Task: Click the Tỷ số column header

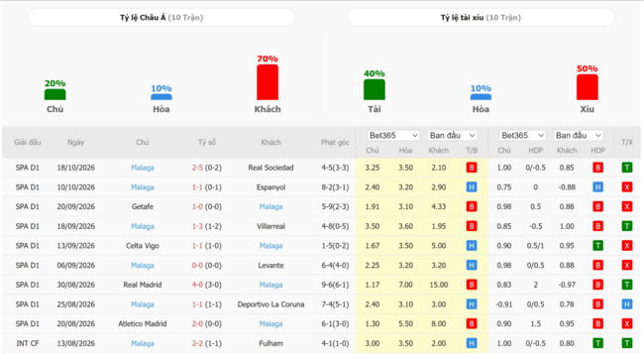Action: 207,142
